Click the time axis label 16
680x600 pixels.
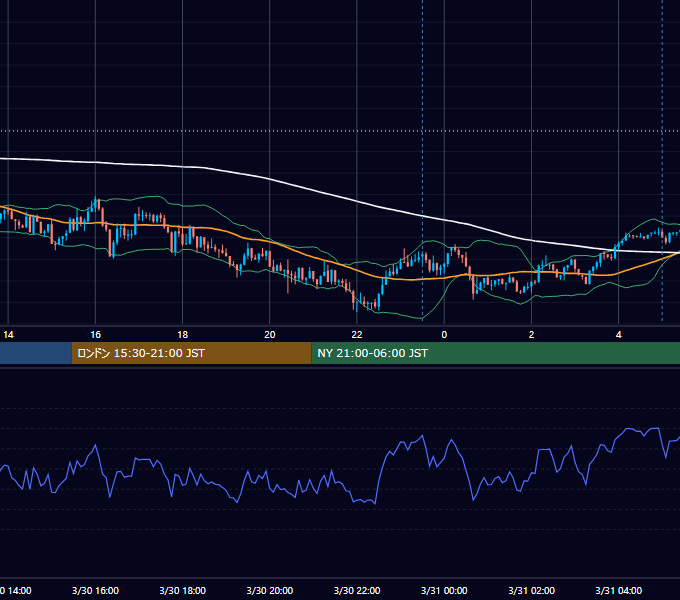tap(95, 335)
